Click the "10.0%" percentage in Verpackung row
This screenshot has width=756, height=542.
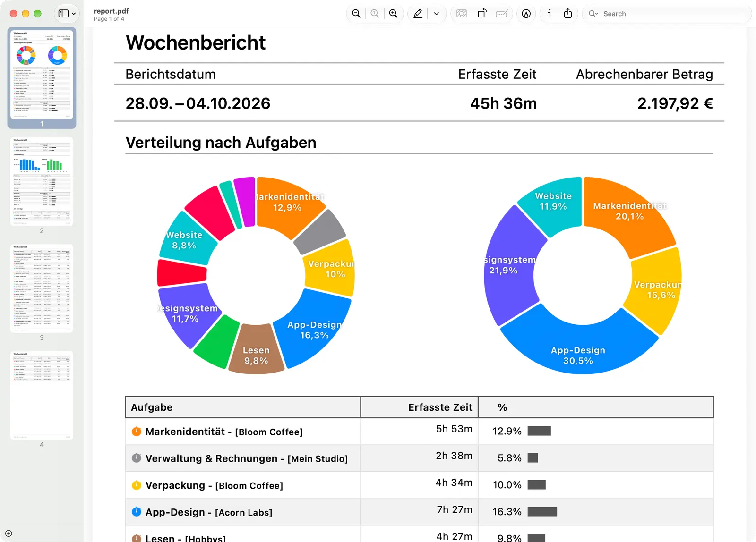pos(507,485)
